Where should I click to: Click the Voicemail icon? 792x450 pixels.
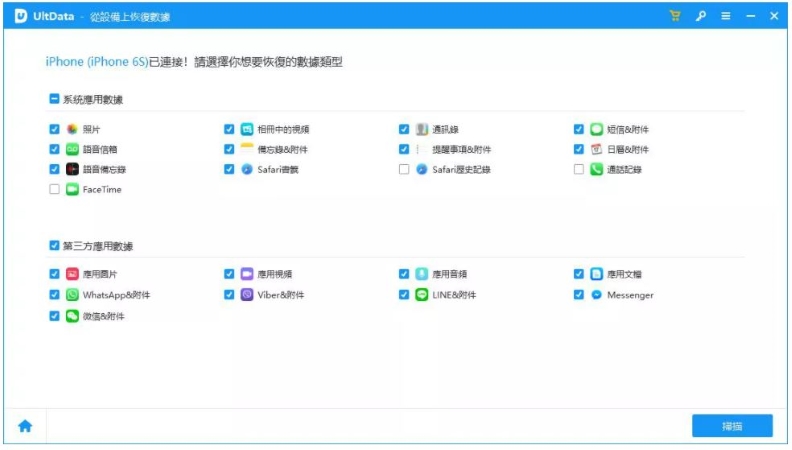click(x=72, y=149)
